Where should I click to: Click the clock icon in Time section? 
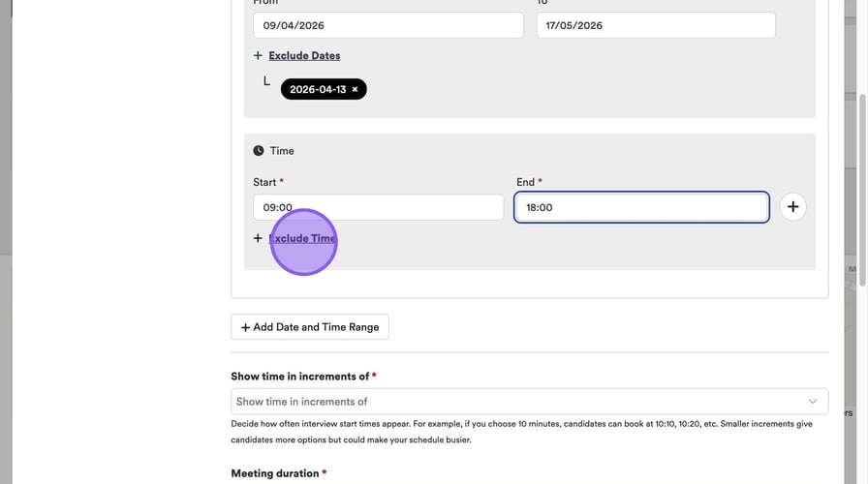coord(259,151)
